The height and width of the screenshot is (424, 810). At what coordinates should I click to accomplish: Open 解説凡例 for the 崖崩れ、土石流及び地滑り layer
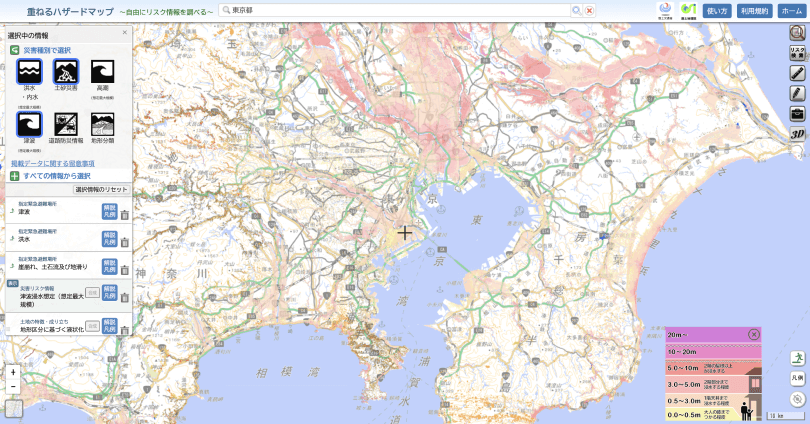[110, 266]
